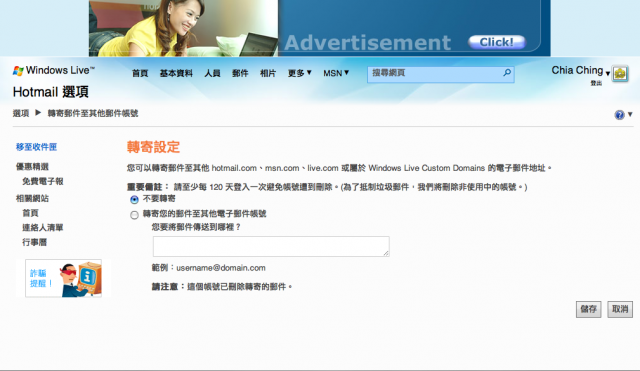Click the 儲存 save button

point(589,309)
